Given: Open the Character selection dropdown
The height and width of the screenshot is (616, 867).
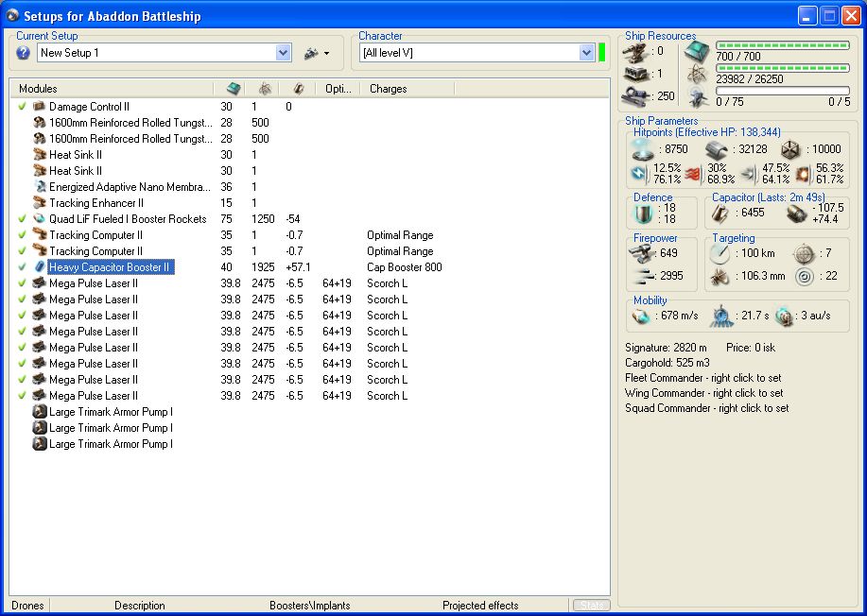Looking at the screenshot, I should (586, 53).
